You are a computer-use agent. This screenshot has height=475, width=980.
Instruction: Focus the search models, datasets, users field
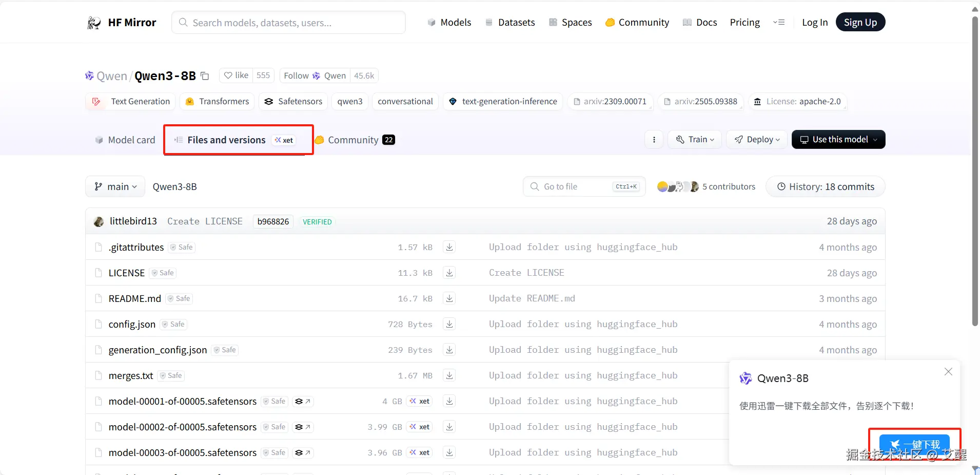(288, 23)
